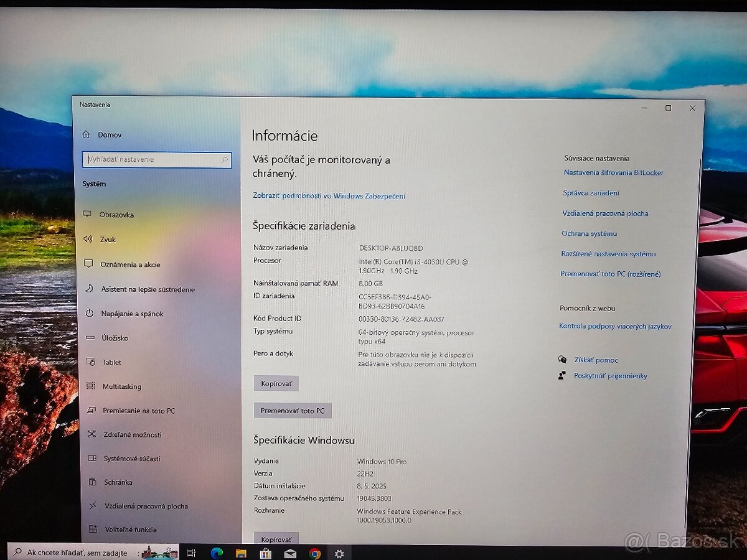Screen dimensions: 747x560
Task: Open Vzdialená pracovná plocha sidebar icon
Action: tap(93, 506)
